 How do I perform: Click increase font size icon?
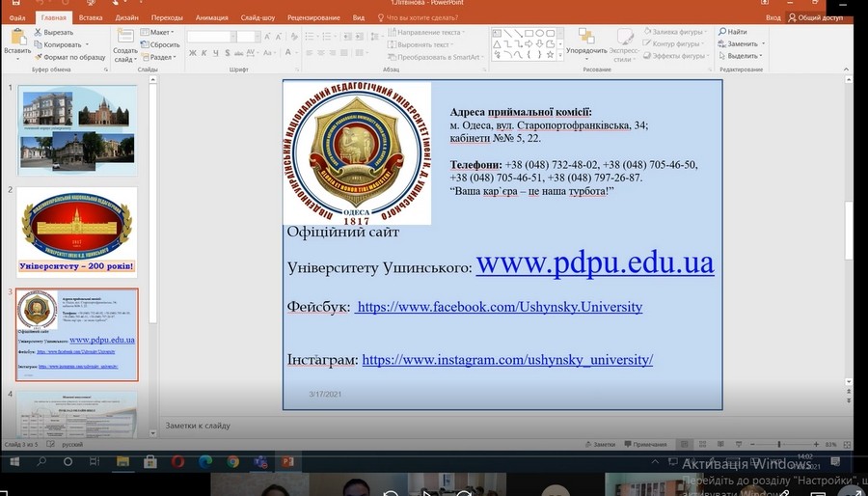pyautogui.click(x=267, y=37)
